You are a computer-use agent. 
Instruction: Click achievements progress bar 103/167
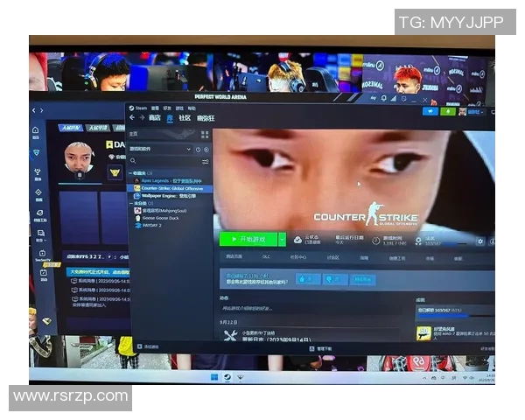point(455,316)
